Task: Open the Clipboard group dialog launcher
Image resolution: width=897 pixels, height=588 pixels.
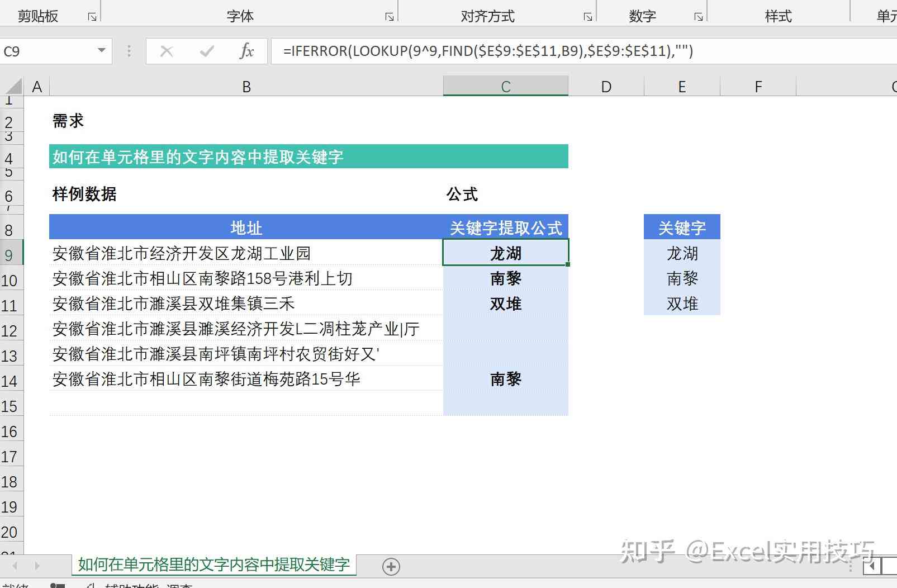Action: (x=92, y=17)
